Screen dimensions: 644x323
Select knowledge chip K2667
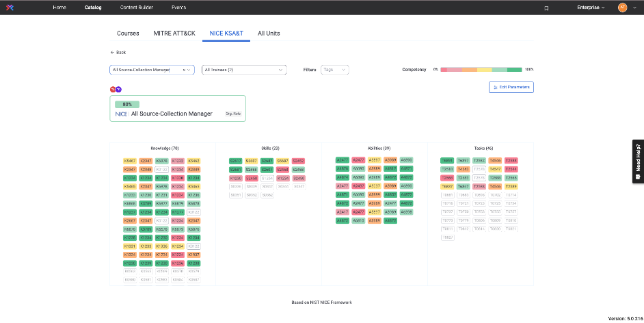[130, 220]
